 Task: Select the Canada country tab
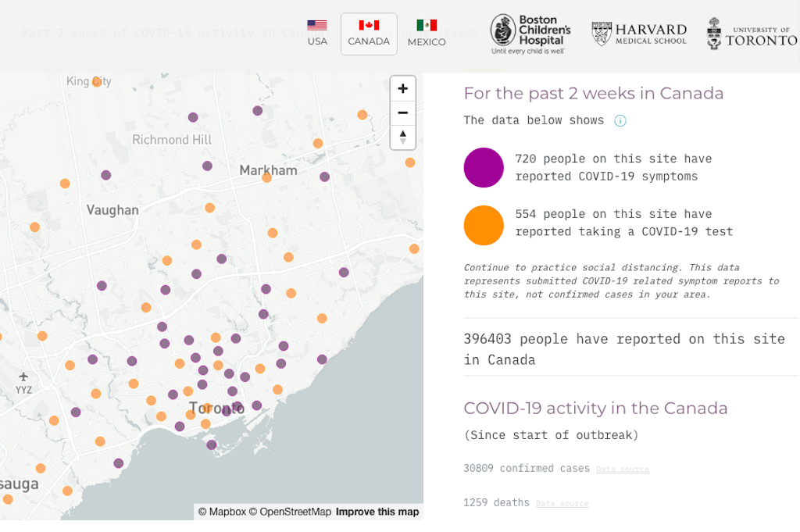click(369, 34)
